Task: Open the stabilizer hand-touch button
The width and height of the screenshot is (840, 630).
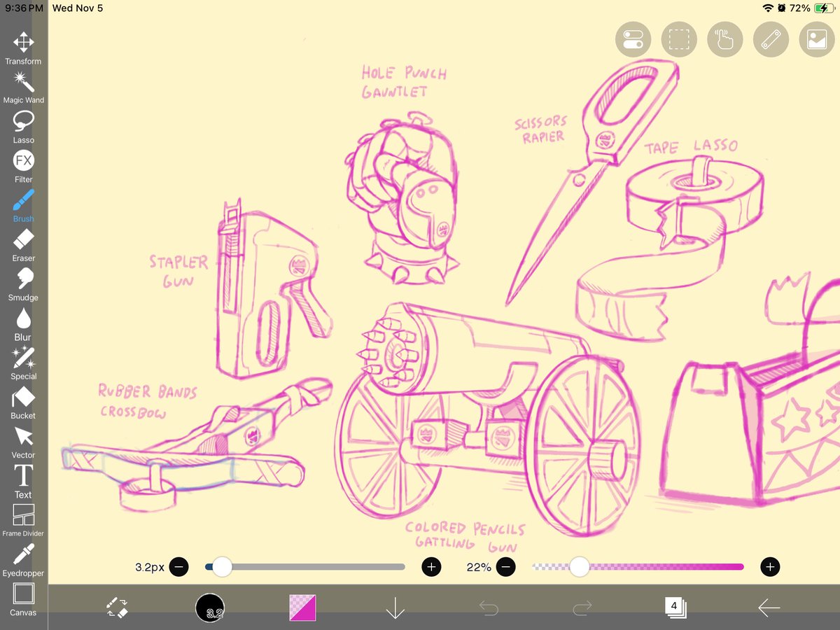Action: coord(725,39)
